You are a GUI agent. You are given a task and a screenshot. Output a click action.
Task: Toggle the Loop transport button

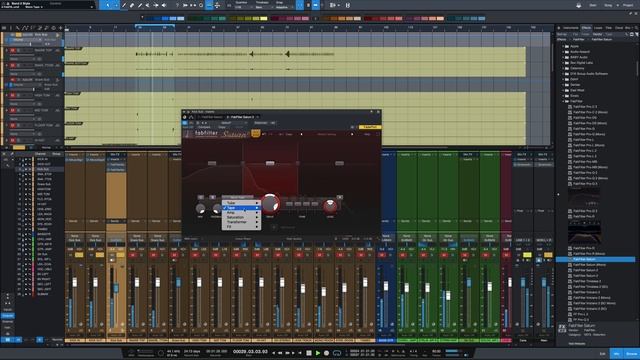(337, 353)
